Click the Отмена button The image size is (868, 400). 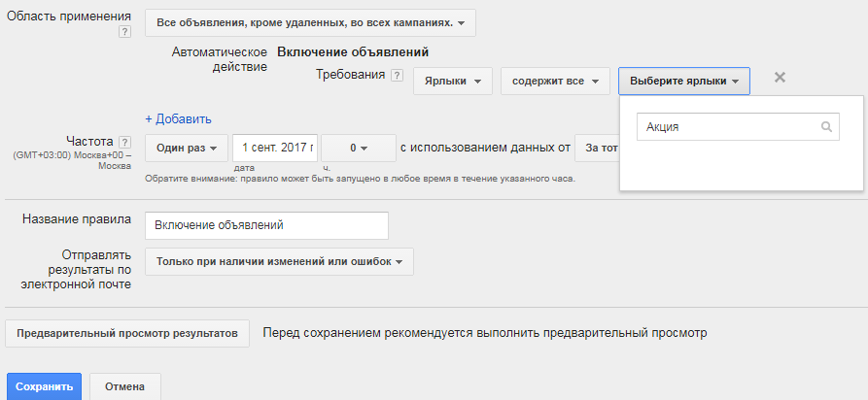[125, 386]
